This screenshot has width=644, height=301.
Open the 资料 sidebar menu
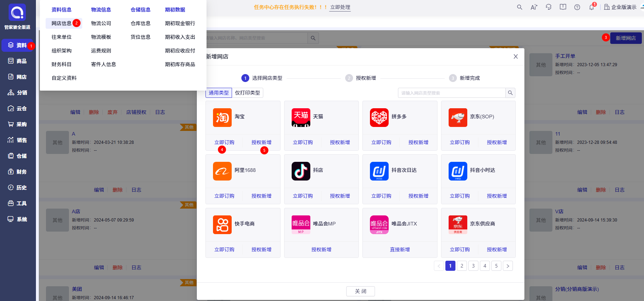tap(17, 45)
